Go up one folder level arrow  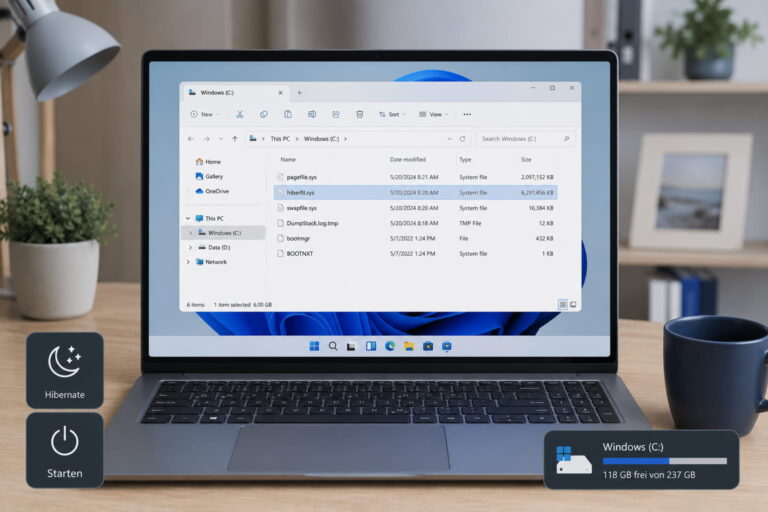click(x=235, y=139)
